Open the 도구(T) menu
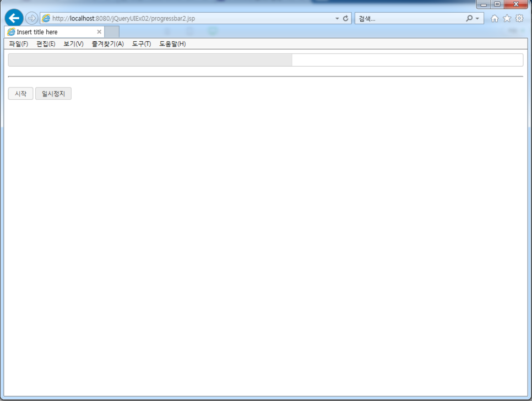The image size is (532, 401). 142,44
